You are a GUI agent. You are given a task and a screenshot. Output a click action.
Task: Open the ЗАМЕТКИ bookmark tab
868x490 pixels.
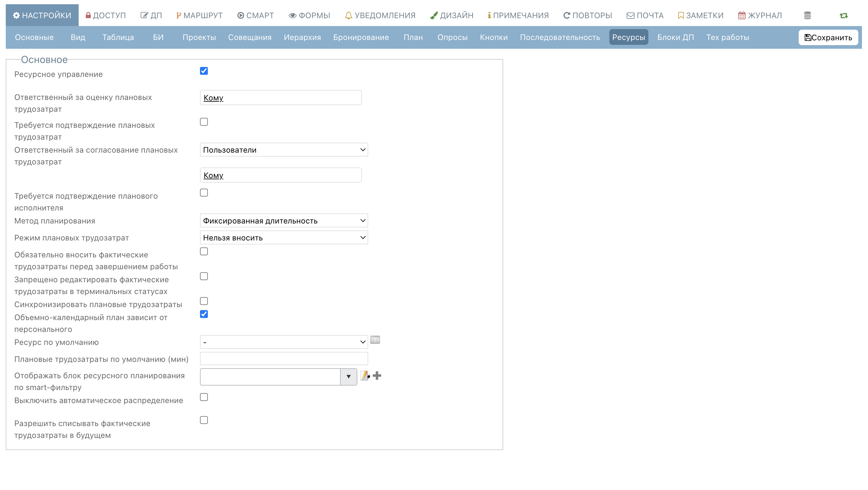[700, 15]
